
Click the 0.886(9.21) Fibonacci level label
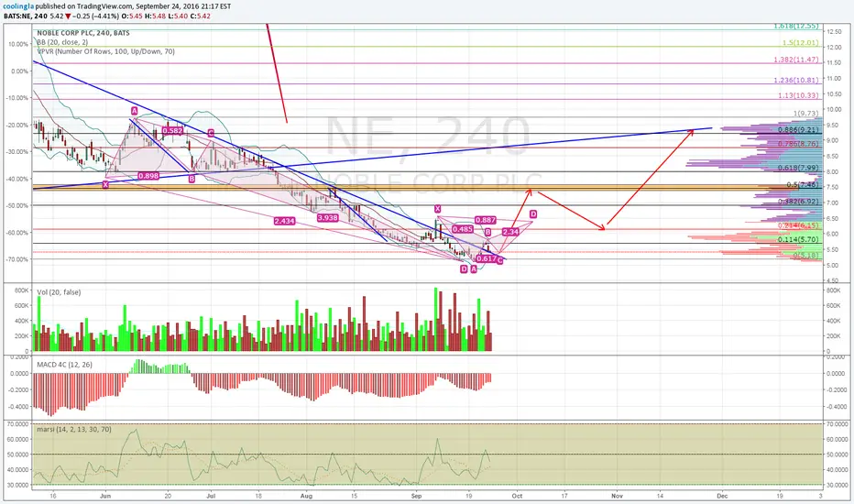point(798,130)
